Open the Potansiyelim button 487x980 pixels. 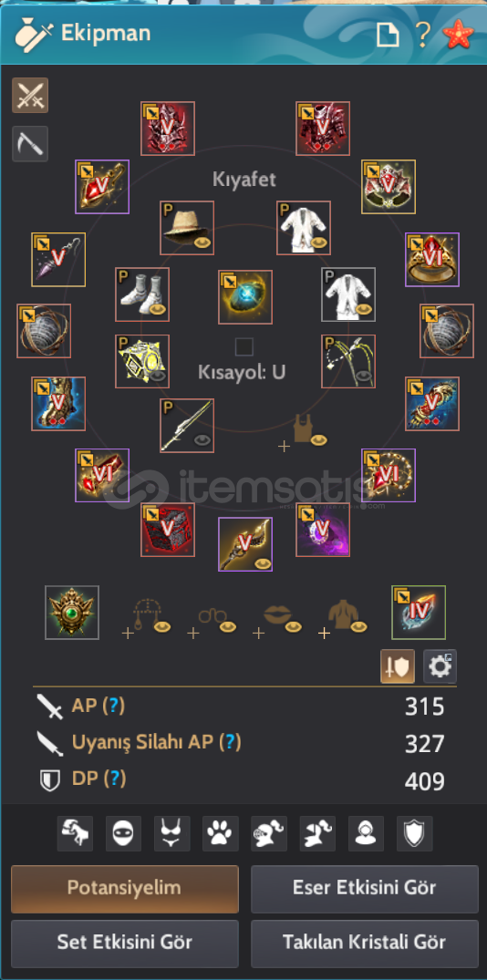click(x=124, y=889)
